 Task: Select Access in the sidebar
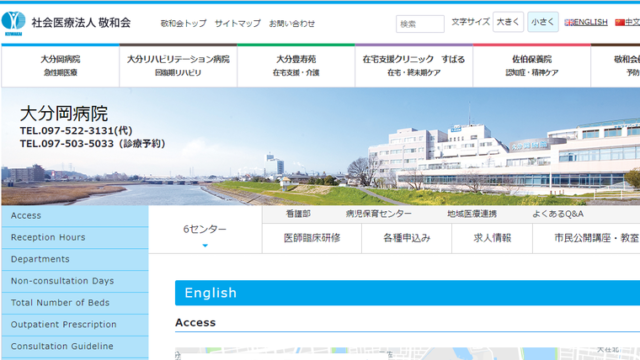pos(75,216)
